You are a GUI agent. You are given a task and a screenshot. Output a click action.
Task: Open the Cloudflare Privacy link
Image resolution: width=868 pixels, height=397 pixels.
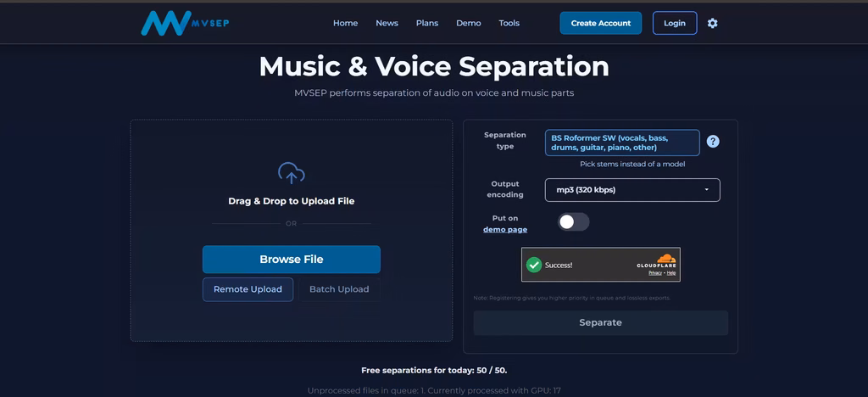pyautogui.click(x=655, y=273)
